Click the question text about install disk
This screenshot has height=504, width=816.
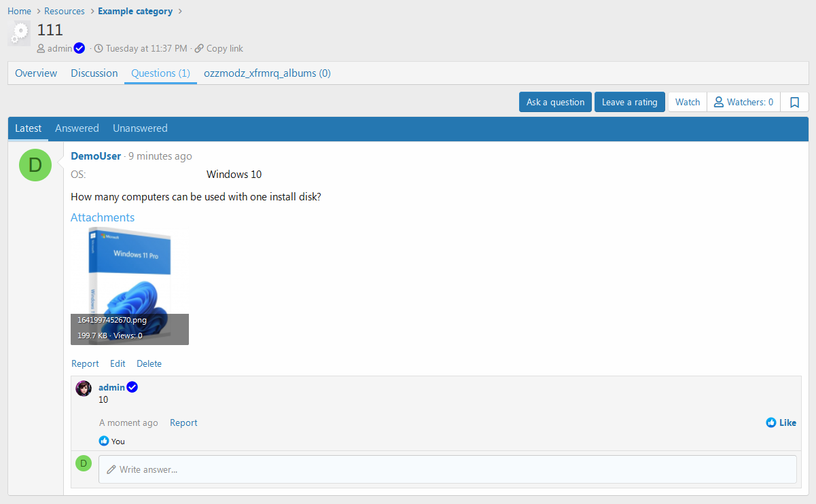tap(196, 197)
